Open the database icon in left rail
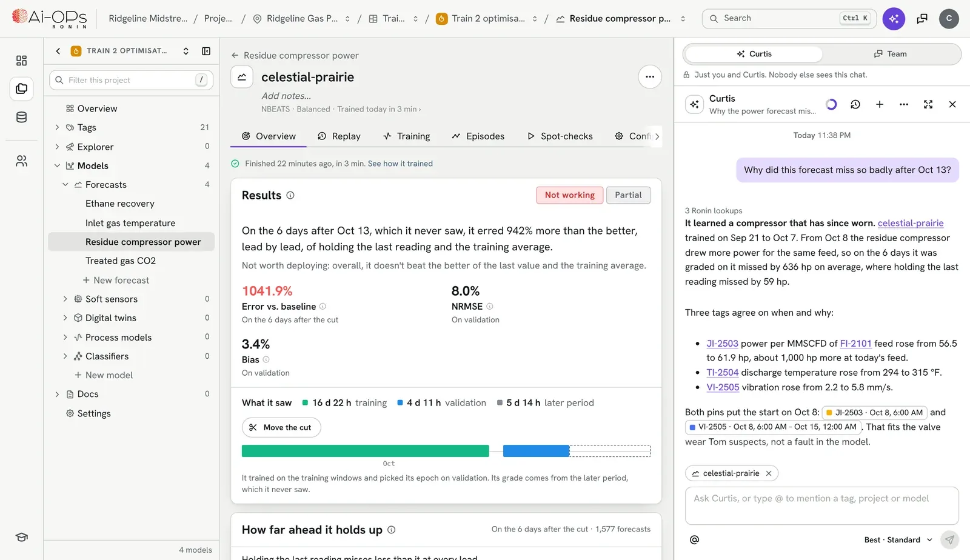The width and height of the screenshot is (970, 560). [x=21, y=118]
